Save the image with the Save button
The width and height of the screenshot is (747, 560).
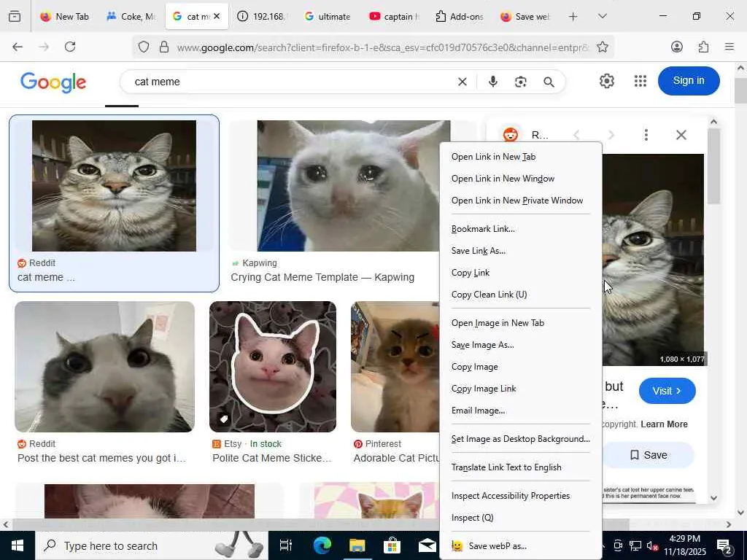click(649, 455)
